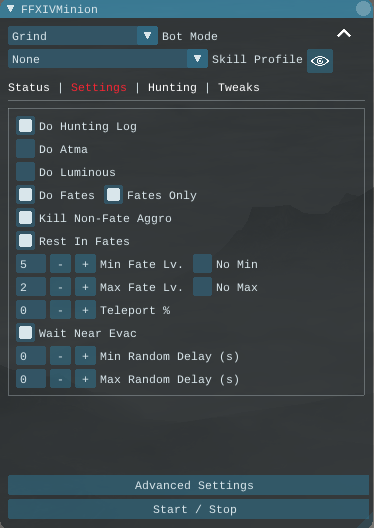Viewport: 374px width, 528px height.
Task: Enable the No Min checkbox
Action: [x=202, y=264]
